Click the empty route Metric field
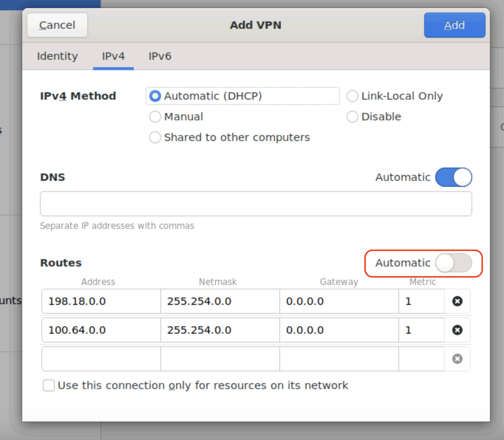The height and width of the screenshot is (440, 504). [x=422, y=359]
